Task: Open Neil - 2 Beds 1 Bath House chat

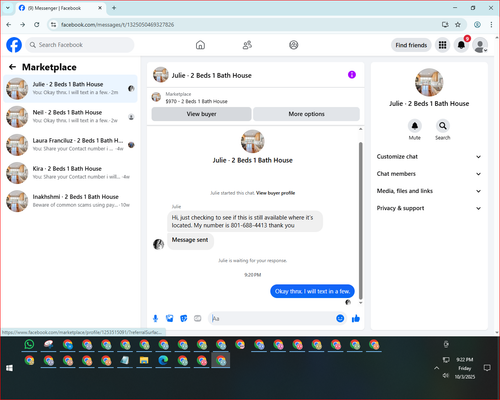Action: click(x=70, y=117)
